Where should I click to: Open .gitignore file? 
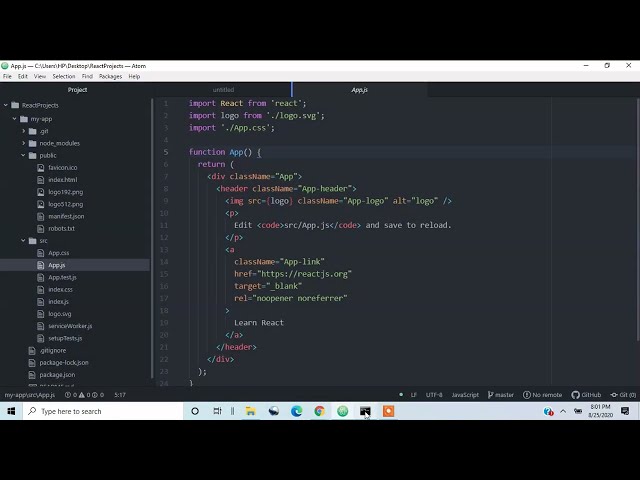pos(53,351)
